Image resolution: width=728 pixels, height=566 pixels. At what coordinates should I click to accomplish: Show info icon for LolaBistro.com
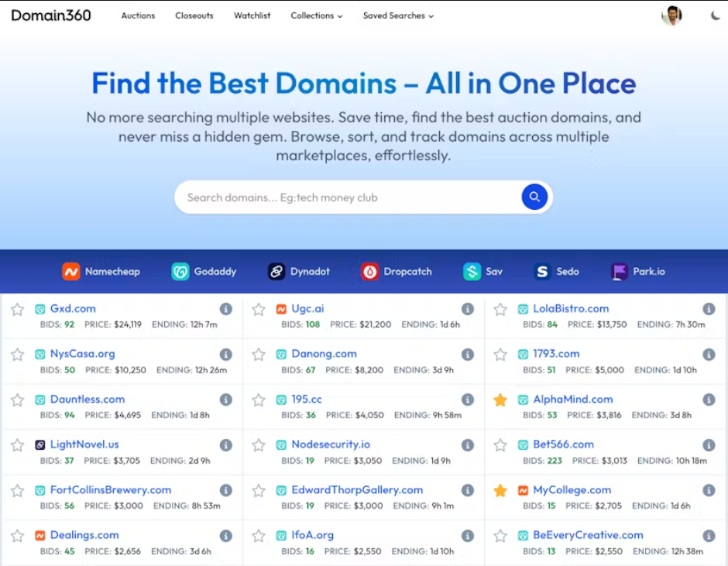709,309
